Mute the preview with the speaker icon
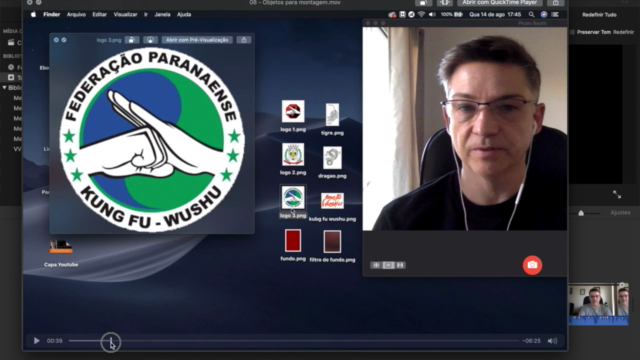 (552, 341)
